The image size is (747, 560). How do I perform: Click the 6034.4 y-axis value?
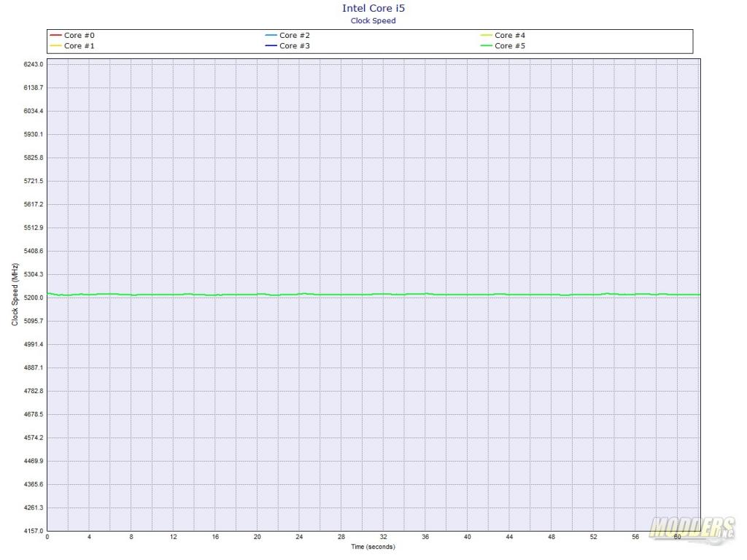[34, 111]
